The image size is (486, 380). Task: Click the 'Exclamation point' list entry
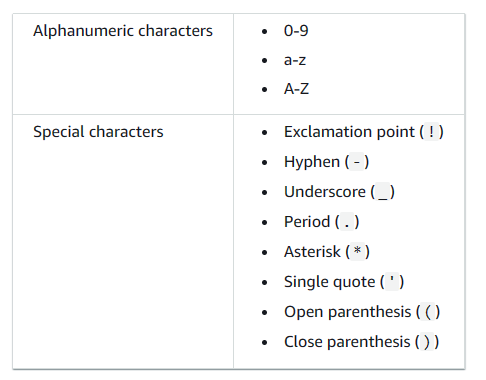[x=364, y=132]
